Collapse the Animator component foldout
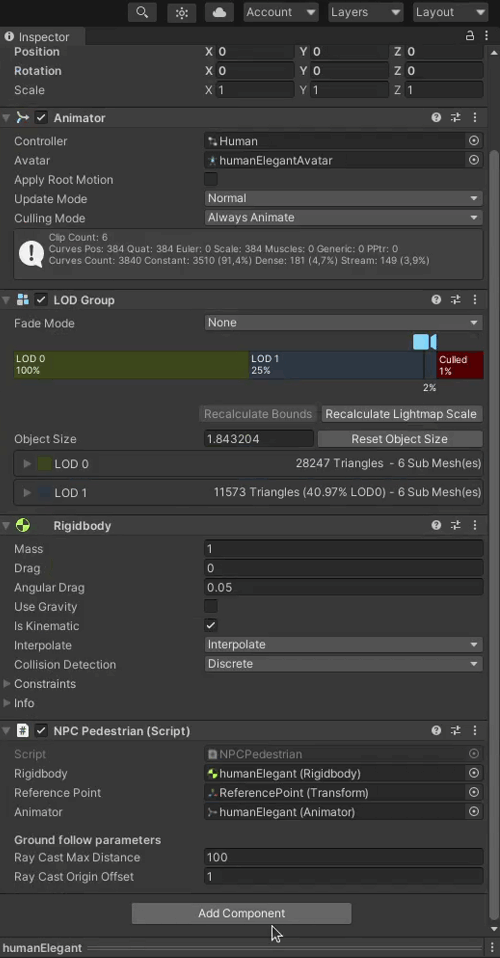This screenshot has height=958, width=500. (6, 117)
